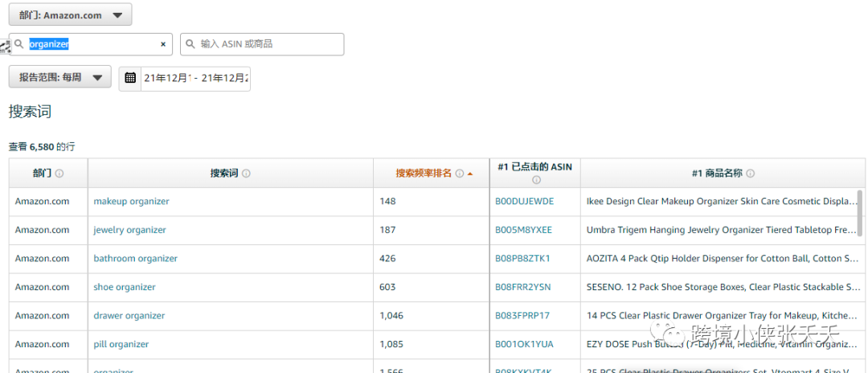Select the rank value 187
This screenshot has height=373, width=868.
tap(387, 230)
